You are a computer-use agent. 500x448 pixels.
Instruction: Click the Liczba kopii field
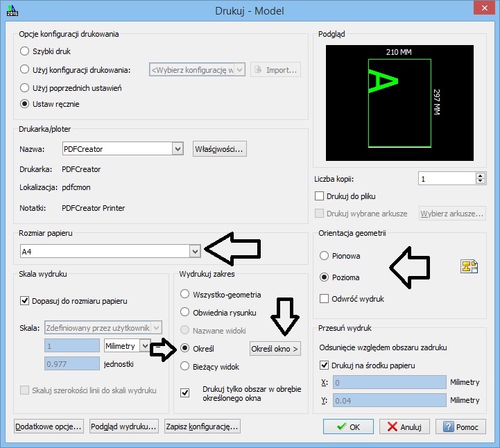(x=447, y=178)
